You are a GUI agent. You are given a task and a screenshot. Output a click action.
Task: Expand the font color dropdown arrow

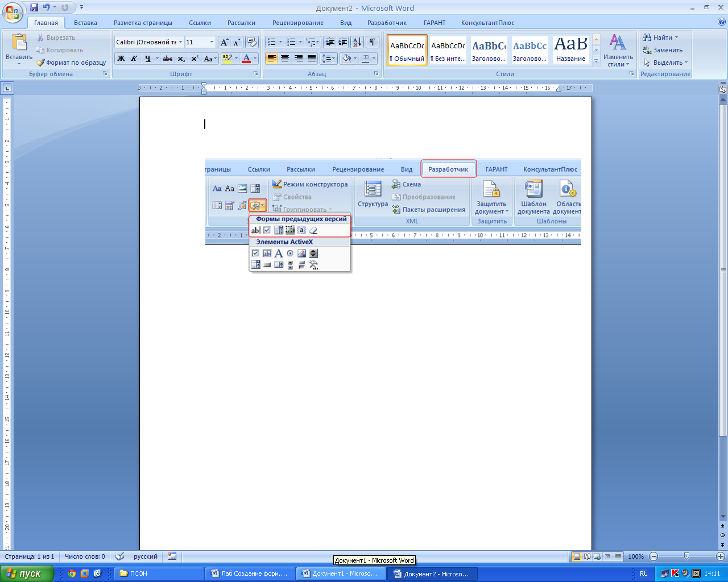pos(255,58)
